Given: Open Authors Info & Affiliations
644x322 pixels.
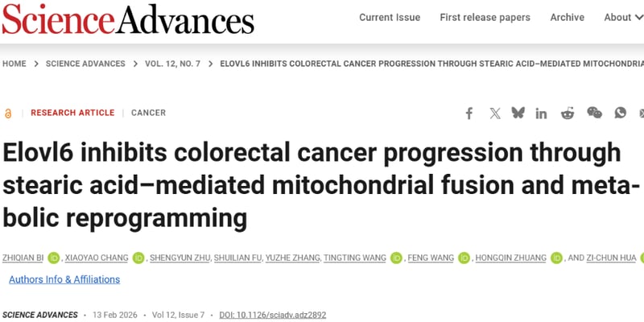Looking at the screenshot, I should pos(64,279).
